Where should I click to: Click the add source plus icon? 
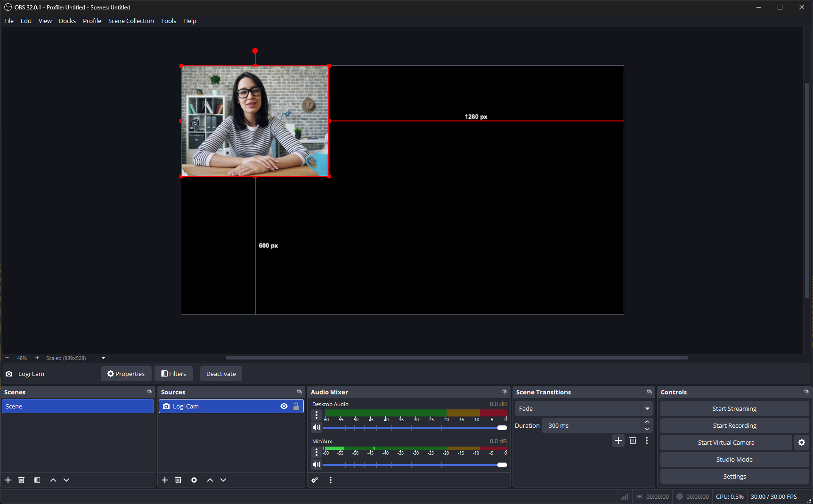[x=165, y=480]
